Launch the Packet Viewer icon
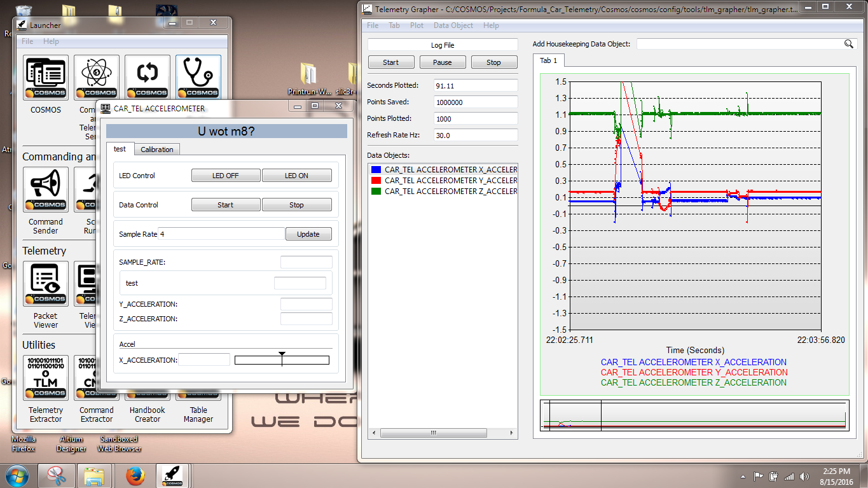 coord(46,284)
